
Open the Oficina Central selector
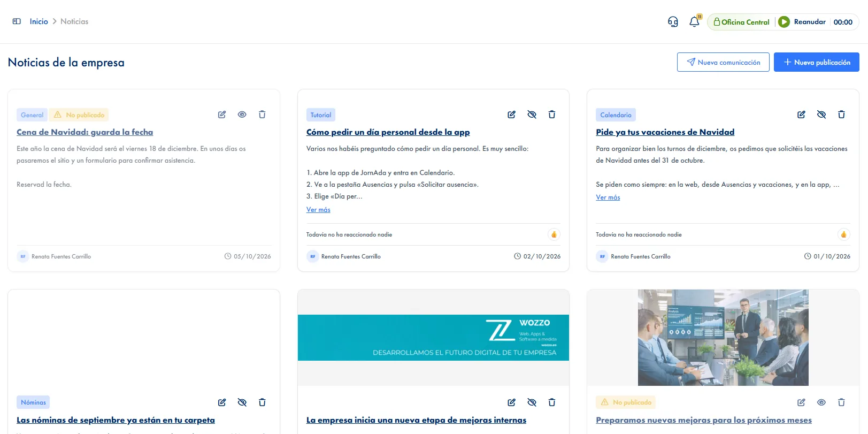pyautogui.click(x=741, y=22)
